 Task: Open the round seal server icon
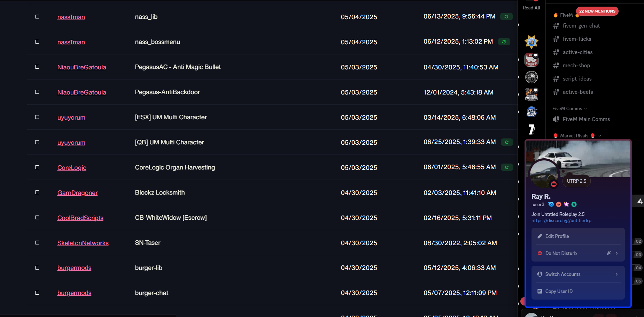pyautogui.click(x=532, y=77)
